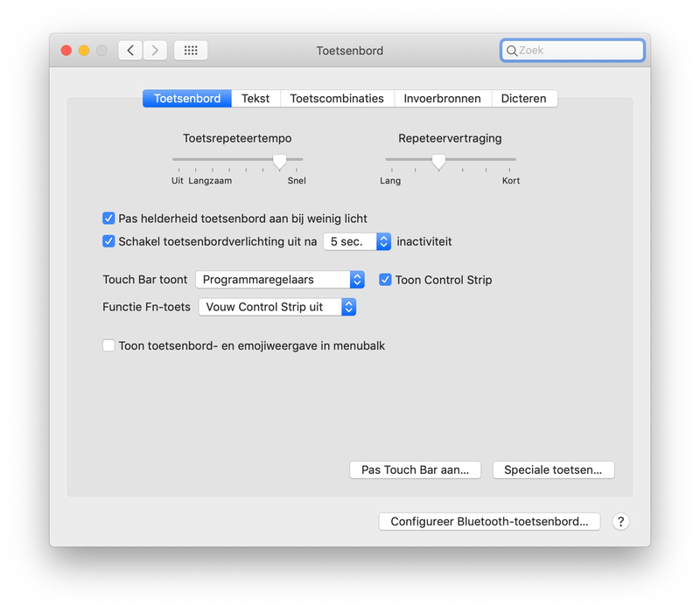This screenshot has height=612, width=700.
Task: Click the 'Touch Bar toont' label
Action: 145,280
